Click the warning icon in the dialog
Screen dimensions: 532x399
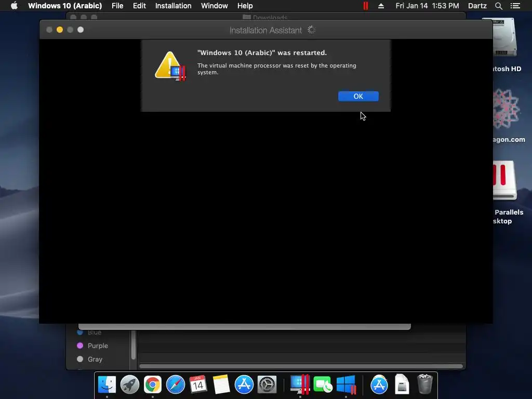click(170, 66)
